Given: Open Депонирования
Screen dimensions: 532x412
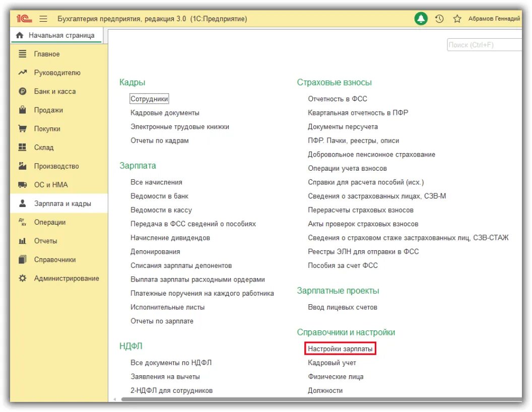Looking at the screenshot, I should tap(155, 252).
